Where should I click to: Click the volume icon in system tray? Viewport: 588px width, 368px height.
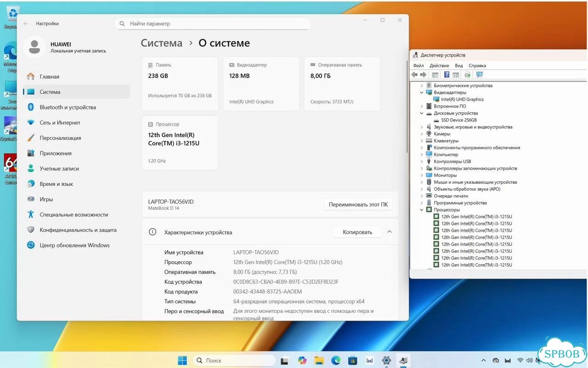coord(530,361)
